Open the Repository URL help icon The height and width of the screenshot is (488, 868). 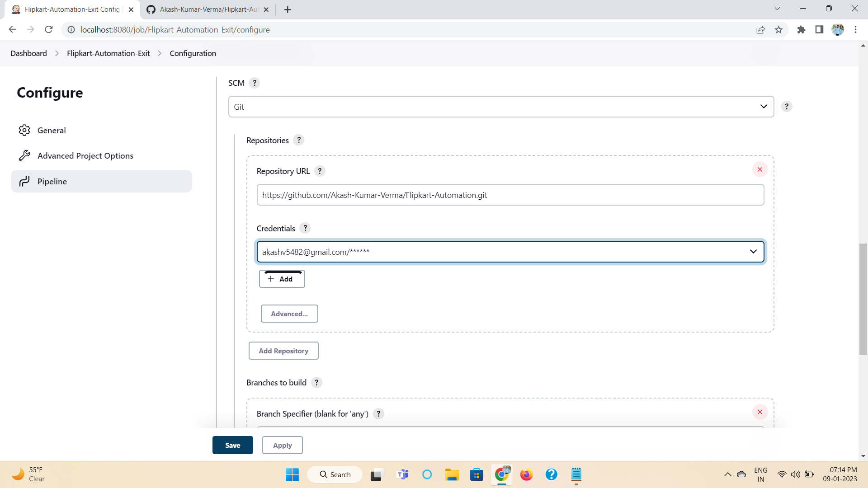pos(320,171)
